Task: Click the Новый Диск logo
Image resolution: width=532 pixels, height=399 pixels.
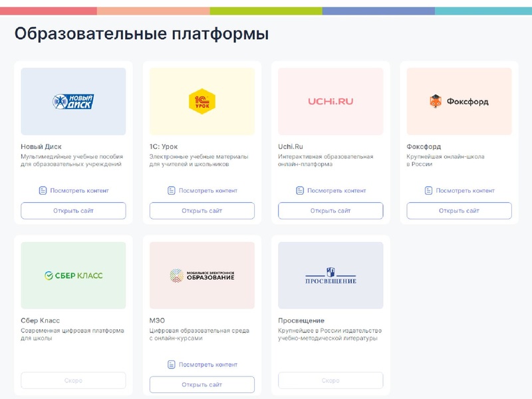Action: 74,101
